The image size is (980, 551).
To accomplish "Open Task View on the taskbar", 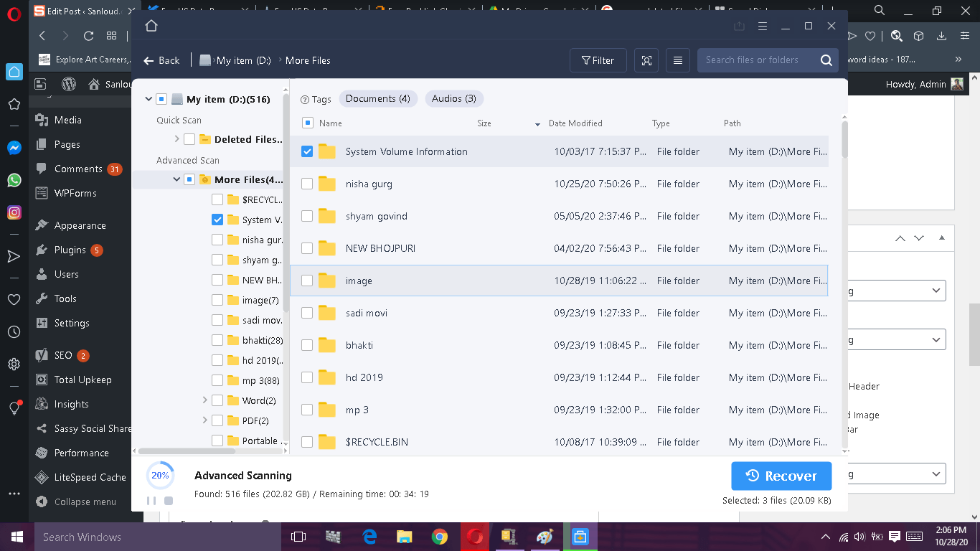I will point(298,537).
